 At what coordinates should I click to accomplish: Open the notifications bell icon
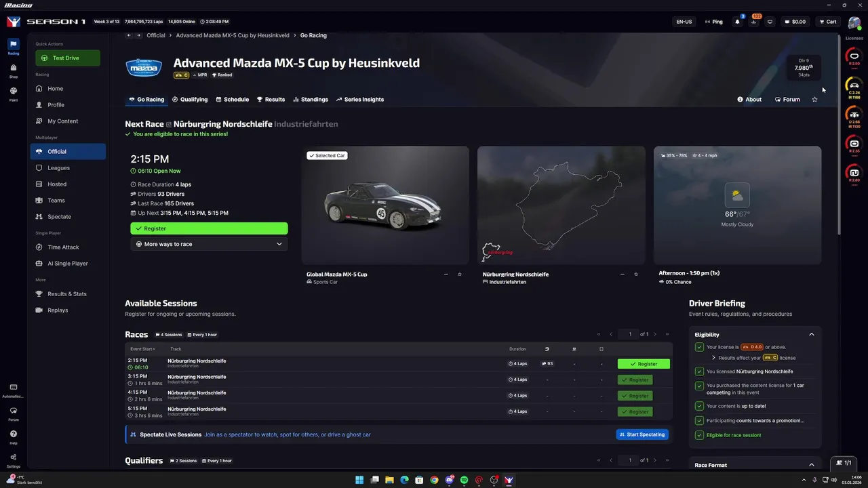point(737,22)
